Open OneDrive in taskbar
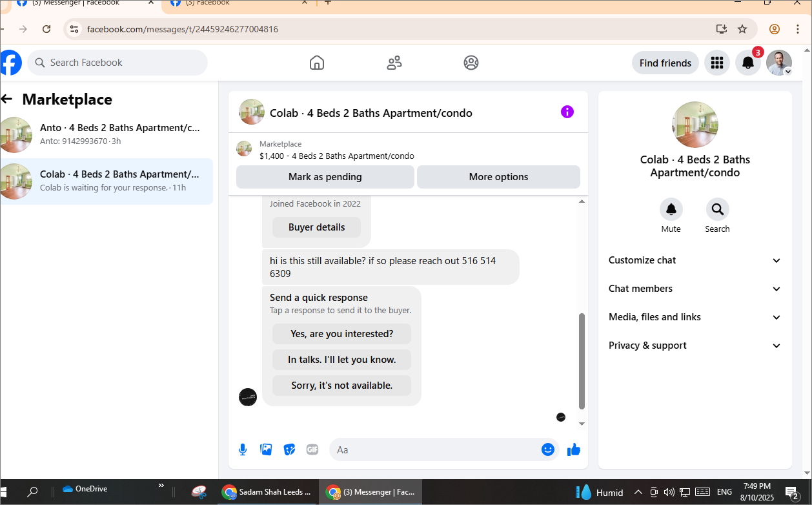Image resolution: width=812 pixels, height=505 pixels. point(85,489)
